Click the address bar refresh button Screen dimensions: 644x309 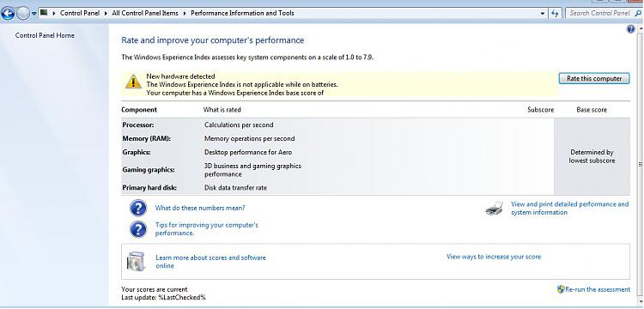pyautogui.click(x=555, y=13)
